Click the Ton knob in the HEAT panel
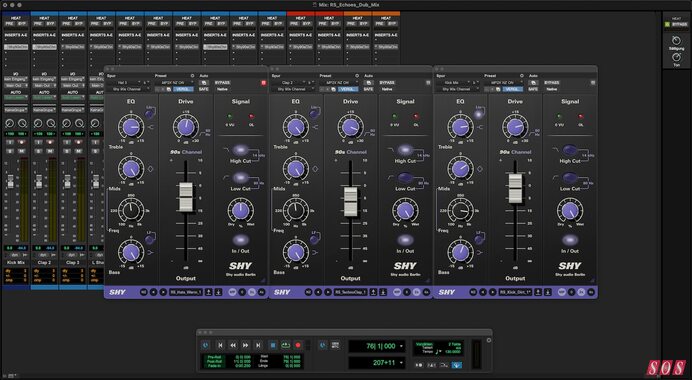 [676, 57]
